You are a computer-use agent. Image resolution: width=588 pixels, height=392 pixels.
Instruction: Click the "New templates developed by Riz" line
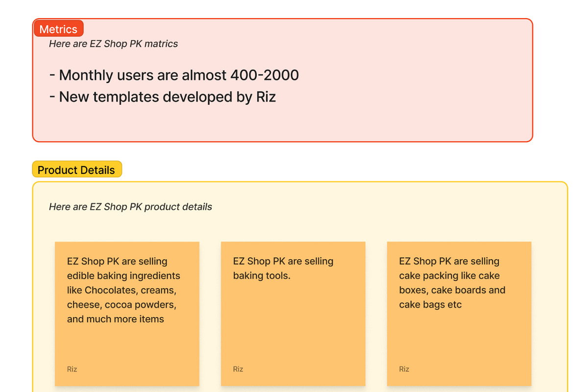pyautogui.click(x=163, y=97)
